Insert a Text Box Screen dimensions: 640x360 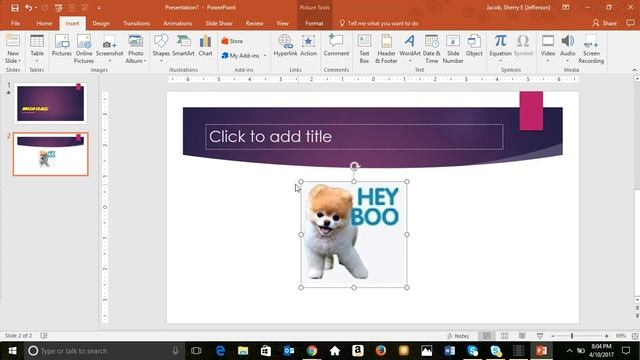(364, 49)
